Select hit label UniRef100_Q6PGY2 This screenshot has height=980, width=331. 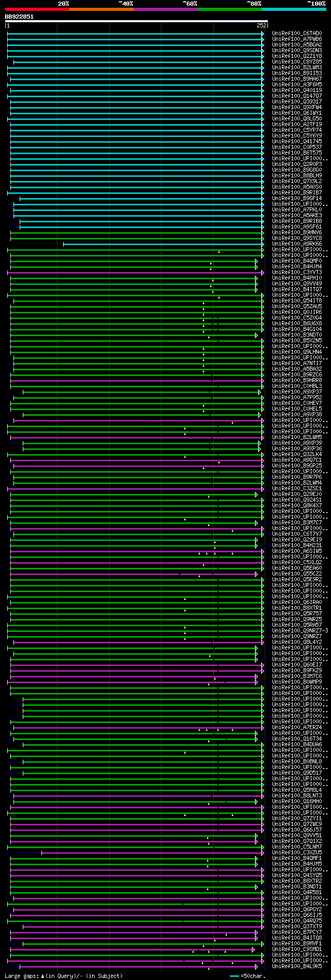click(297, 910)
